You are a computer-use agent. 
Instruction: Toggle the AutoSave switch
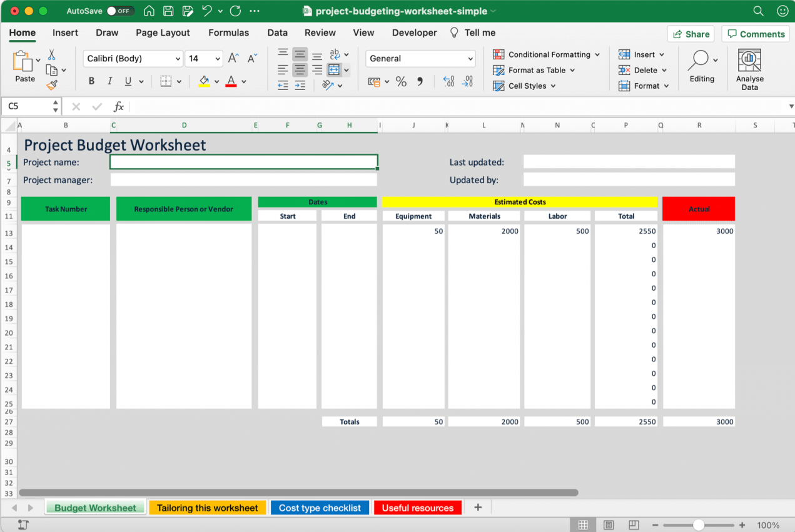click(x=120, y=11)
